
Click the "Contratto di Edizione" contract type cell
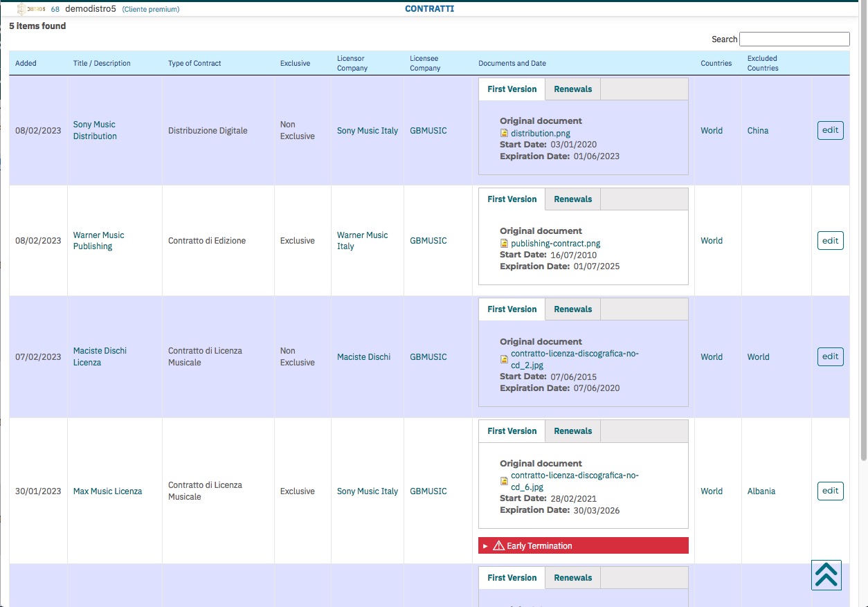coord(207,241)
